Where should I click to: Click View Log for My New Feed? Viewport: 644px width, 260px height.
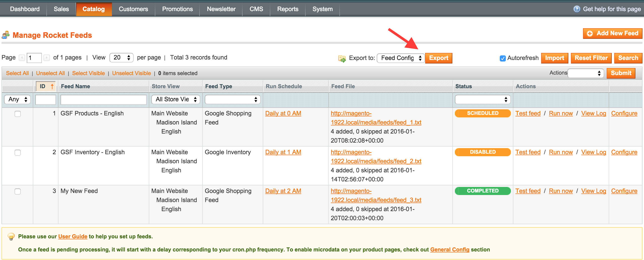[594, 191]
